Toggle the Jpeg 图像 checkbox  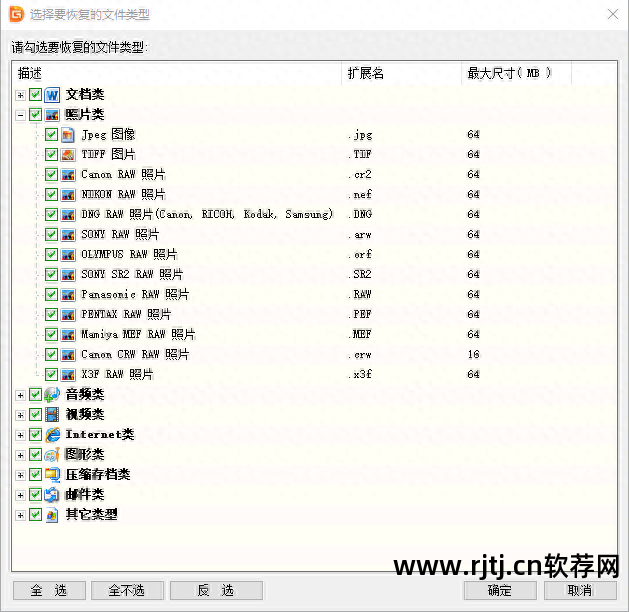pyautogui.click(x=51, y=135)
